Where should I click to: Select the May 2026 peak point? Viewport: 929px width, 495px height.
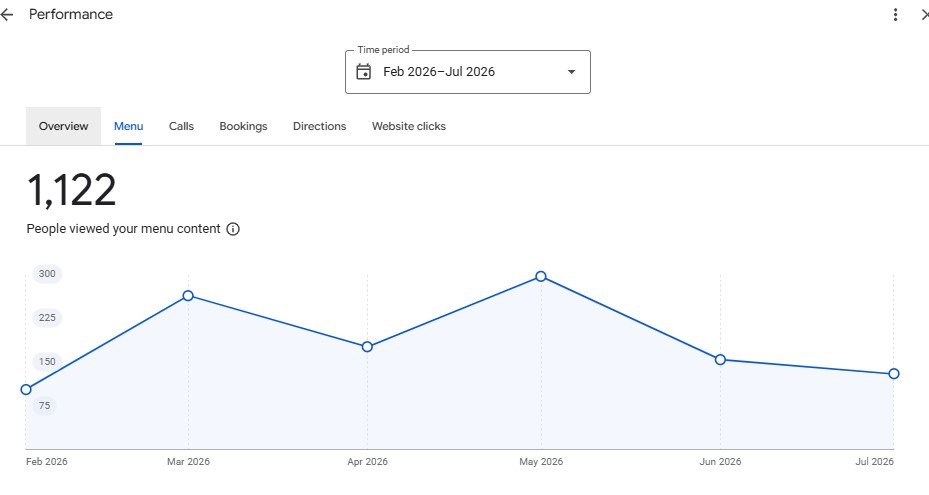tap(541, 276)
